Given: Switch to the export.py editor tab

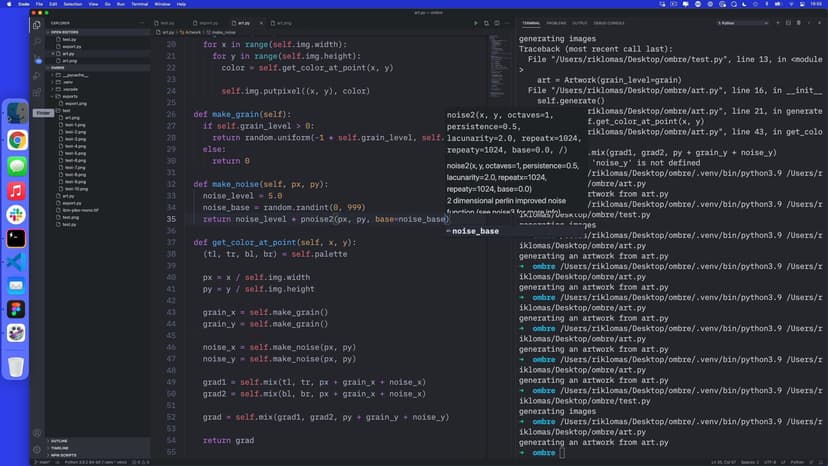Looking at the screenshot, I should pyautogui.click(x=208, y=22).
